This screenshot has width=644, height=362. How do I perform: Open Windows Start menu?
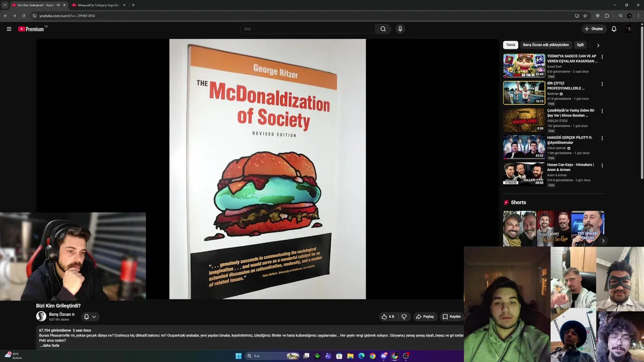(238, 356)
